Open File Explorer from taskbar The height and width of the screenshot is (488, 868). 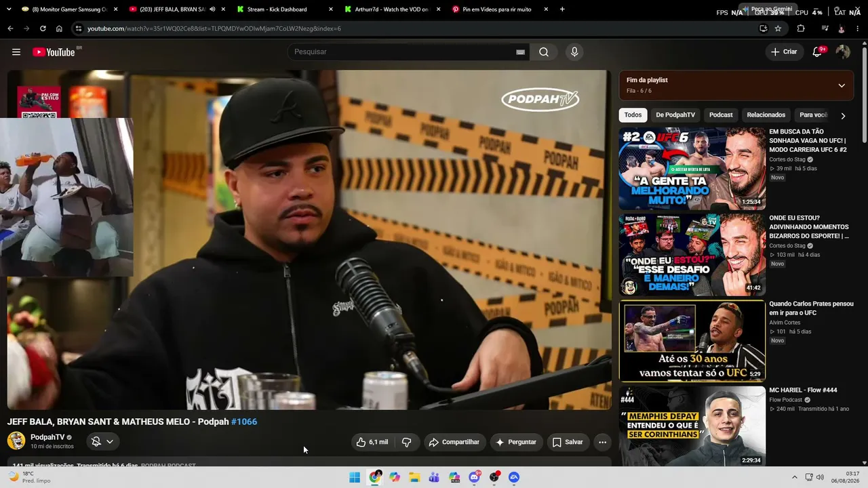[x=414, y=477]
